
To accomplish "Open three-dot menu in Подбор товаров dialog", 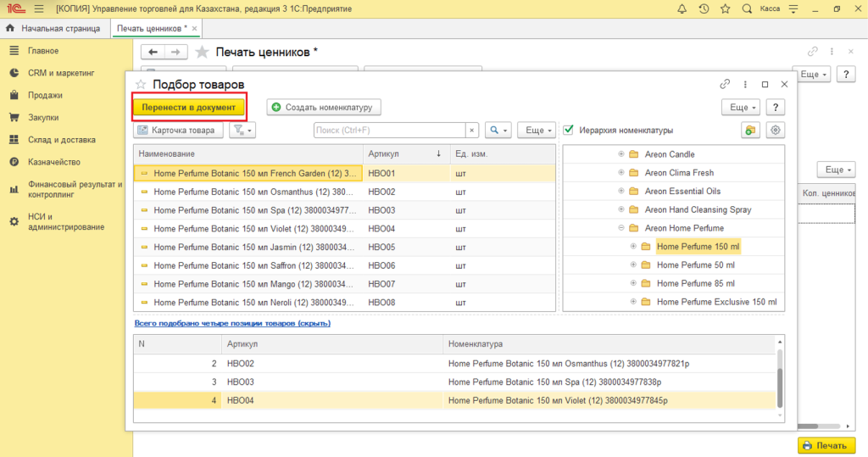I will point(745,84).
